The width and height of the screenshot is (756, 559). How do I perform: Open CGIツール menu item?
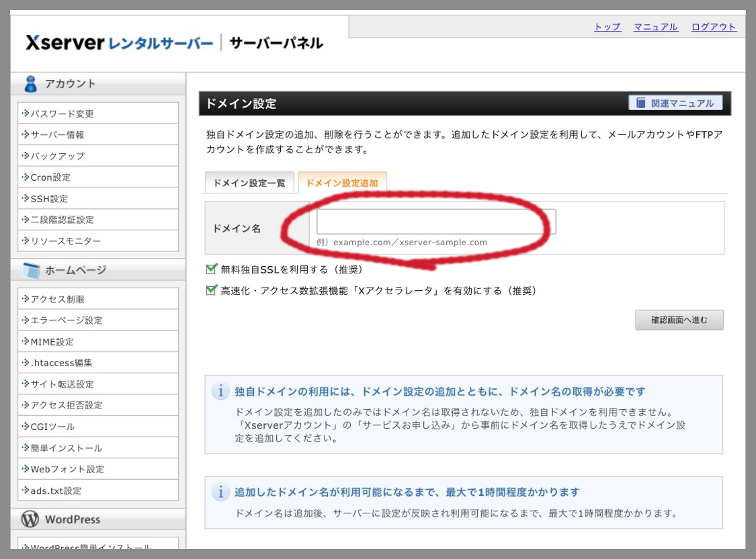click(x=98, y=427)
